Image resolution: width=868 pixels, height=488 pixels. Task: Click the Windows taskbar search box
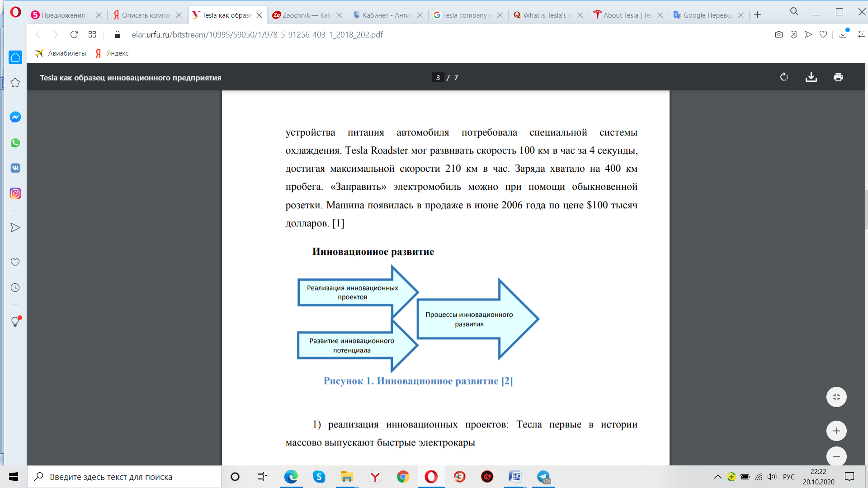click(124, 477)
